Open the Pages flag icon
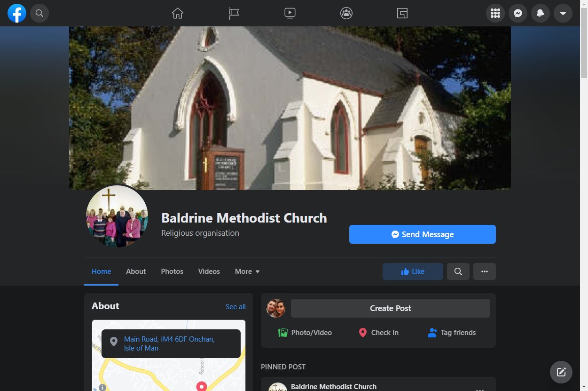 [x=234, y=13]
